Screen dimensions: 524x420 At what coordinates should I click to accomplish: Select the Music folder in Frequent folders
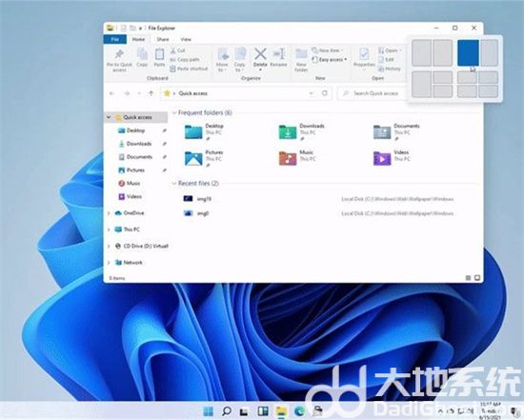298,158
